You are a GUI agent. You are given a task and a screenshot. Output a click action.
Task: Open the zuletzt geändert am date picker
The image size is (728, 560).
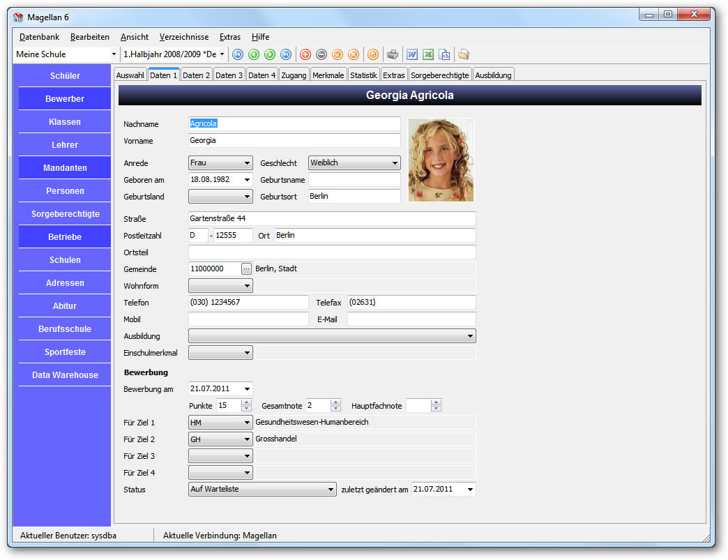click(470, 490)
